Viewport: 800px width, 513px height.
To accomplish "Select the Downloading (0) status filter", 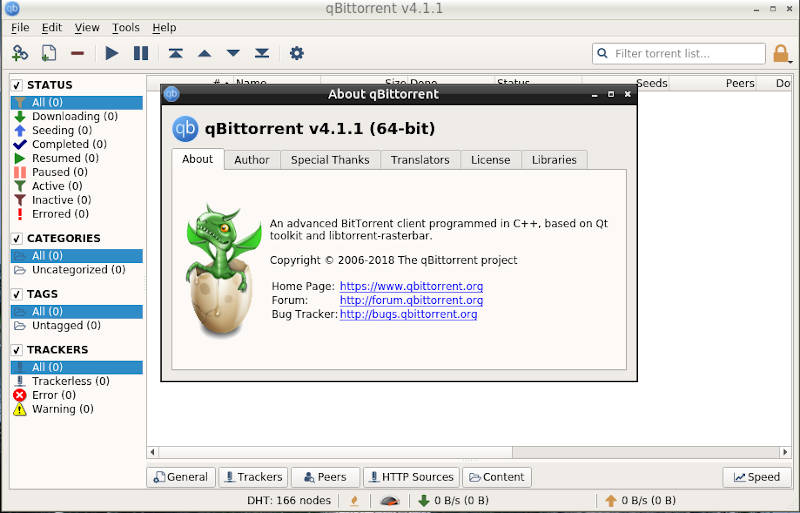I will (77, 116).
